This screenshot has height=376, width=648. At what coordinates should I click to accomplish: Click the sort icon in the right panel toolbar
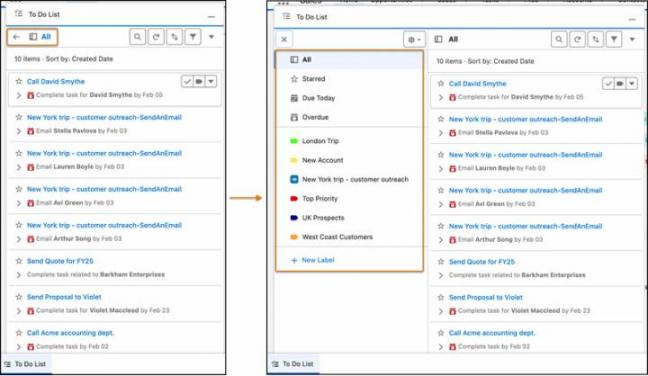click(x=596, y=39)
